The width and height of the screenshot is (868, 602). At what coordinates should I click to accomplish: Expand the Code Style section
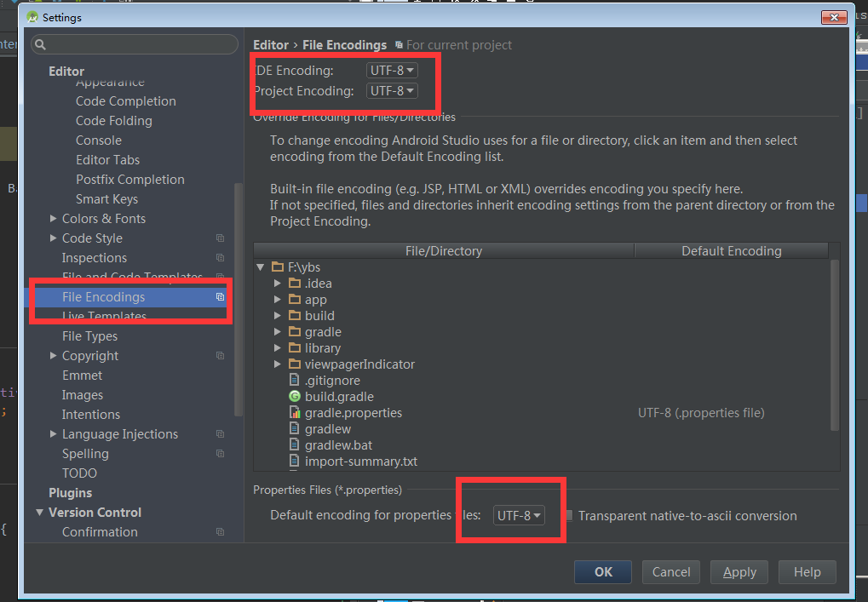click(53, 238)
